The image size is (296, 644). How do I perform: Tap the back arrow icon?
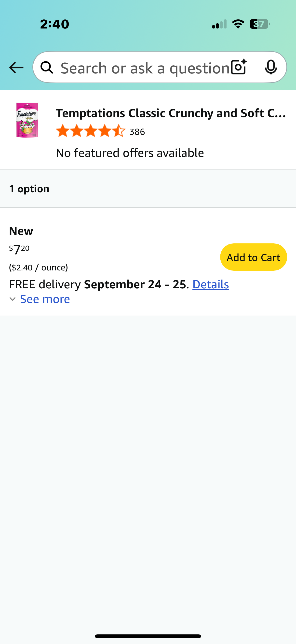(16, 68)
